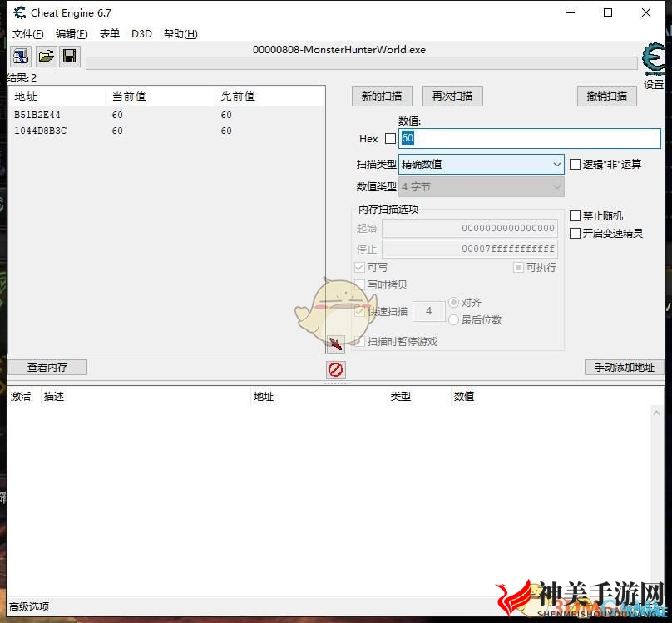Toggle the 扫描时暂停游戏 checkbox

point(359,342)
